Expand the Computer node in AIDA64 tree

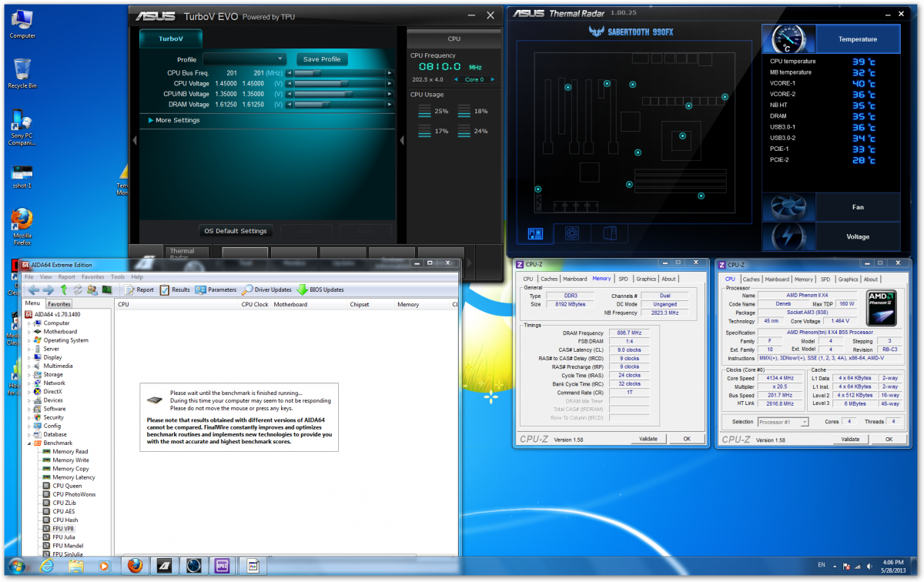(x=29, y=323)
